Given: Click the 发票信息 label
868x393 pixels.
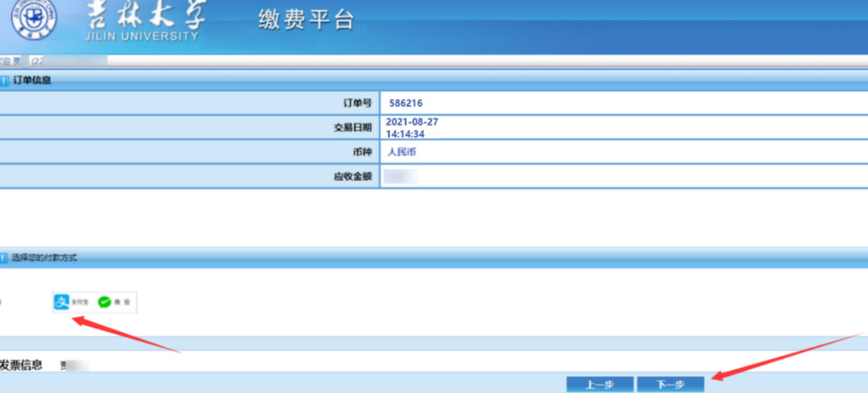Looking at the screenshot, I should click(x=21, y=365).
